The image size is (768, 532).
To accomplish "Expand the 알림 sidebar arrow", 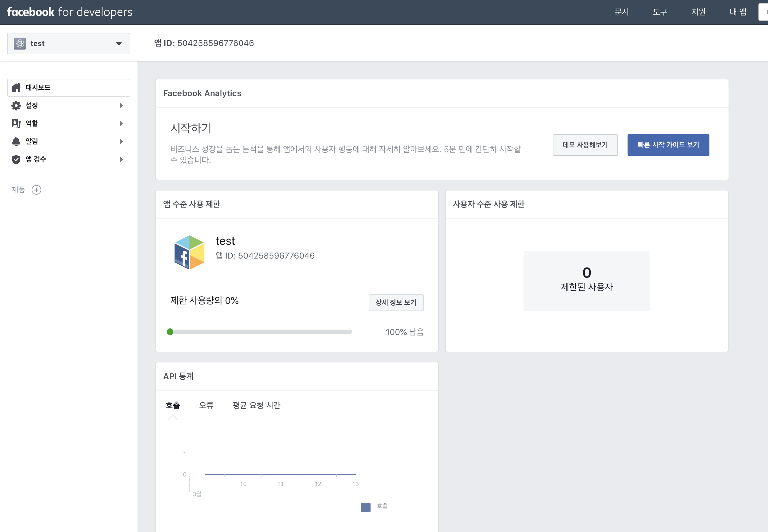I will coord(121,142).
